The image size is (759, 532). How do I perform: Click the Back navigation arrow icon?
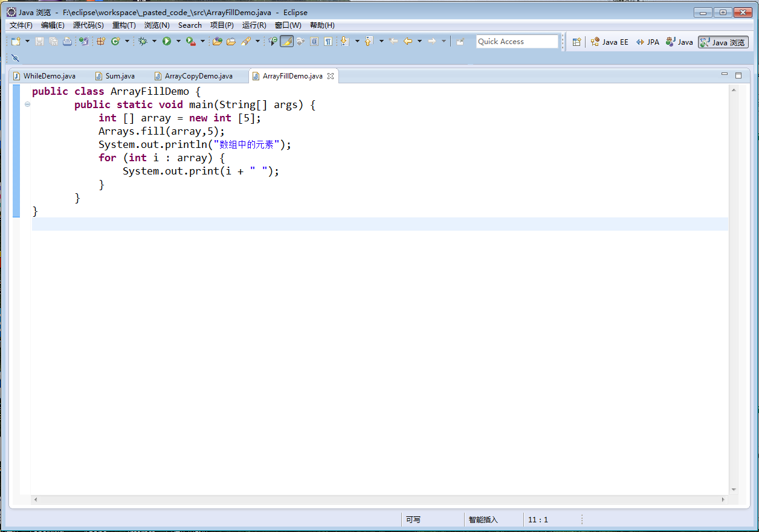click(408, 41)
